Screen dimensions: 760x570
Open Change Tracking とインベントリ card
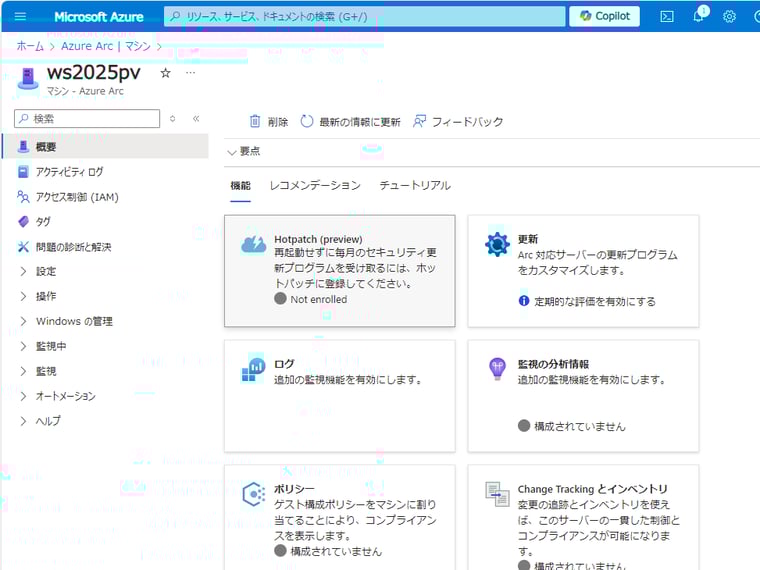click(583, 518)
